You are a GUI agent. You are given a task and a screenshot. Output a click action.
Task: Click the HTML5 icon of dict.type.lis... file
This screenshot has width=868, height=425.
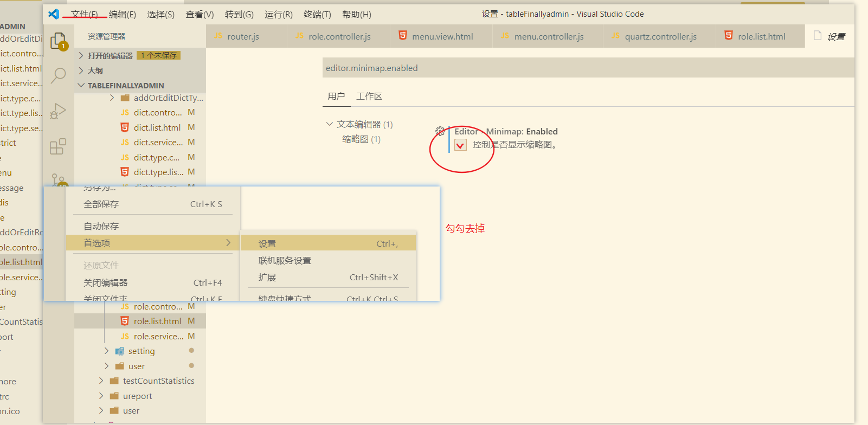[125, 172]
